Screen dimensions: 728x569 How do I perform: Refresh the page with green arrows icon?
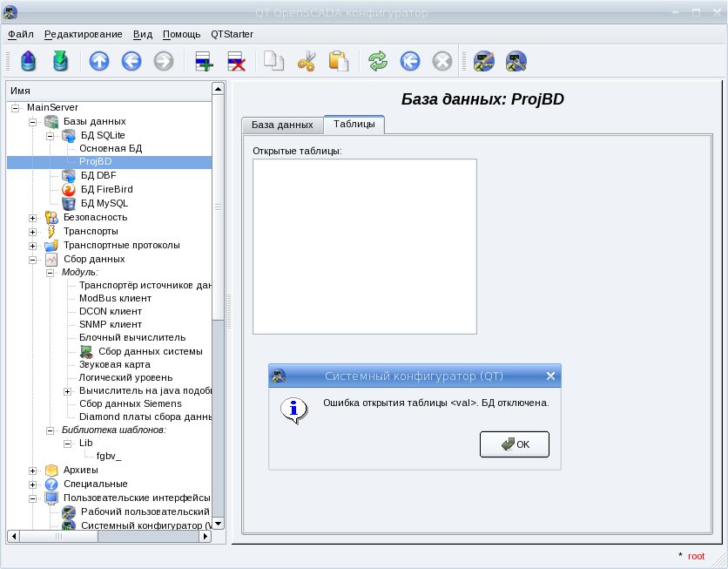click(378, 61)
